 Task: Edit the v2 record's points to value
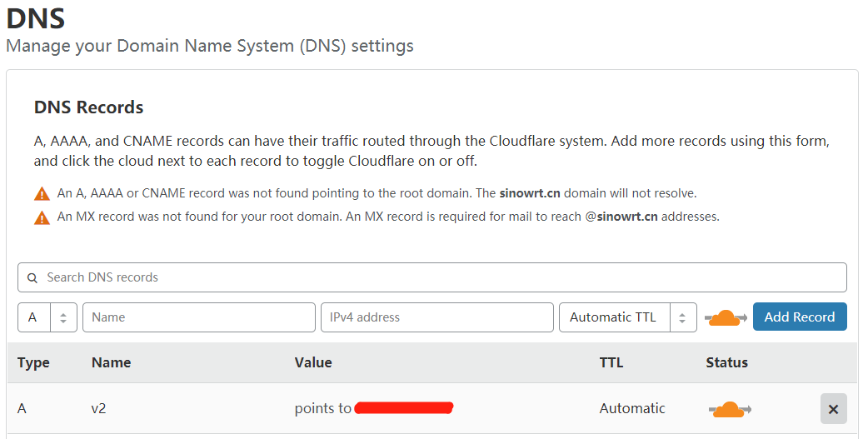tap(373, 408)
